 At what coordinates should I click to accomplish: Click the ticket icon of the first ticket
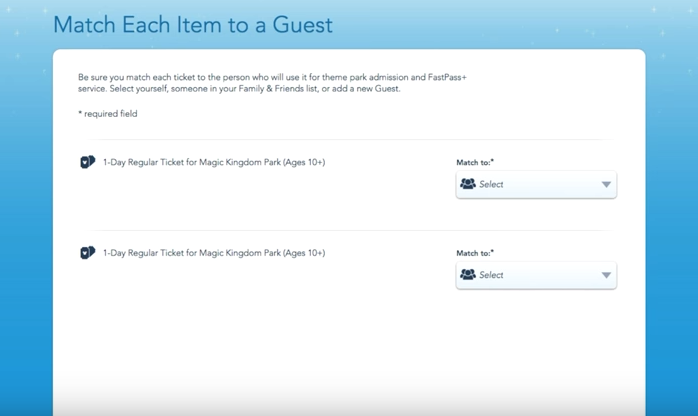pos(88,162)
